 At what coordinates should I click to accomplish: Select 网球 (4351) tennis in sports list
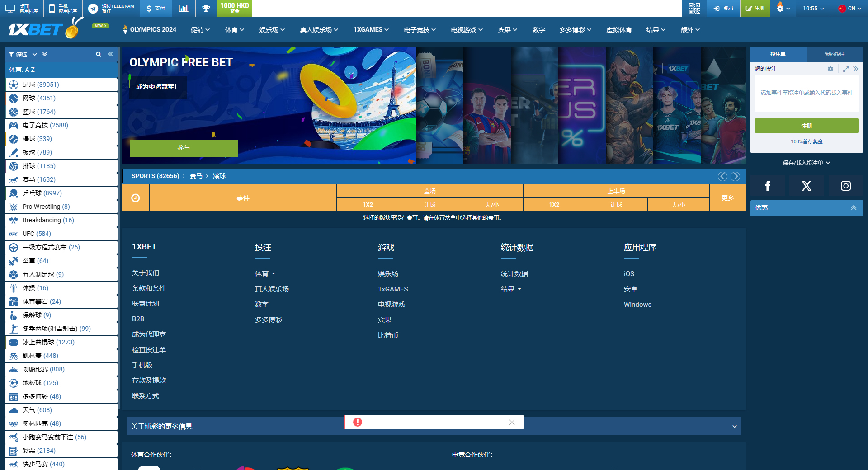(61, 98)
